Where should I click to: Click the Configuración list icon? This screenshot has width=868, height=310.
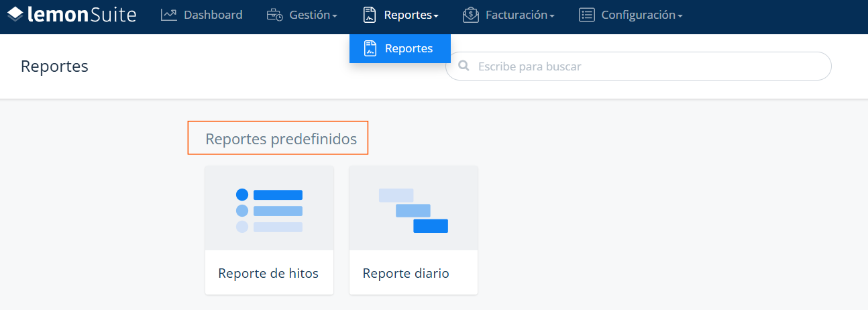[587, 15]
